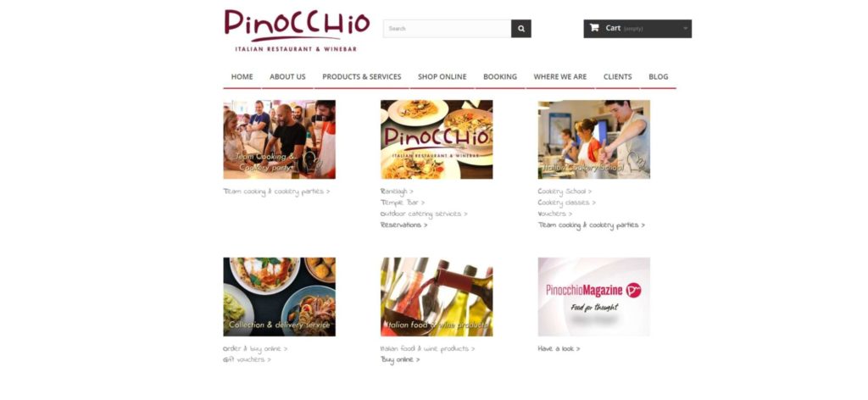Follow the Temple Bar link
Image resolution: width=868 pixels, height=400 pixels.
pos(403,203)
